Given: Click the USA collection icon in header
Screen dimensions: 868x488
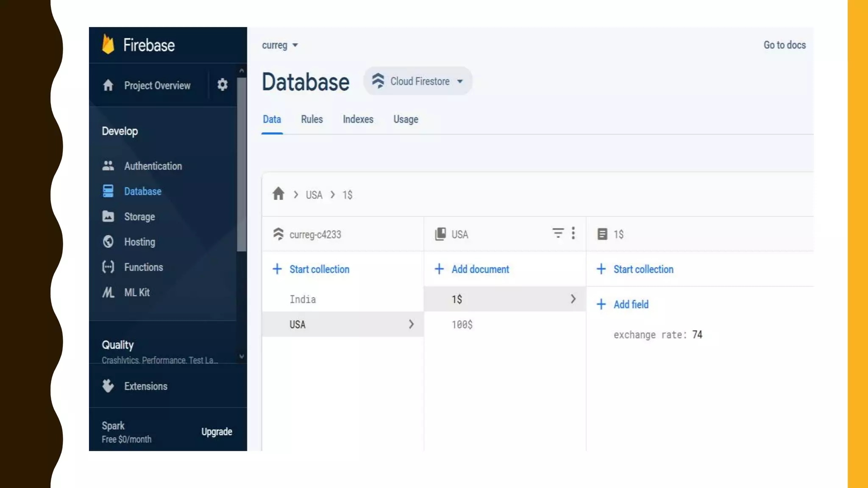Looking at the screenshot, I should [440, 234].
